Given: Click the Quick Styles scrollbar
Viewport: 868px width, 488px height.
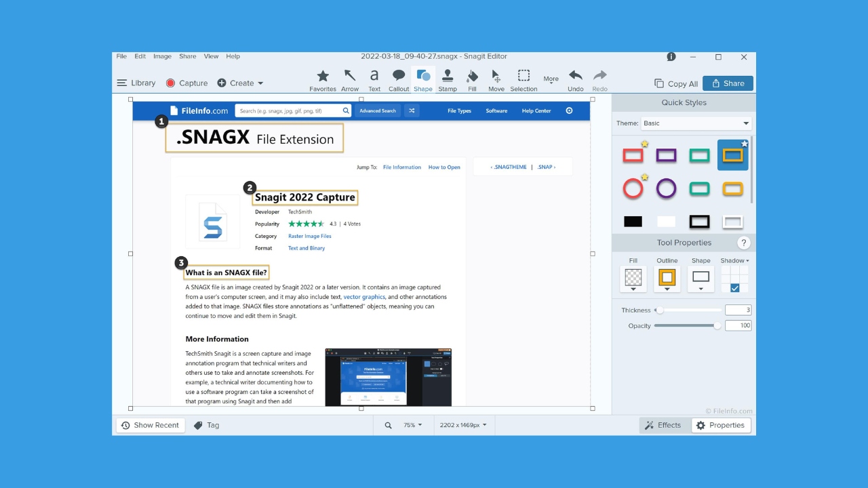Looking at the screenshot, I should click(x=751, y=169).
